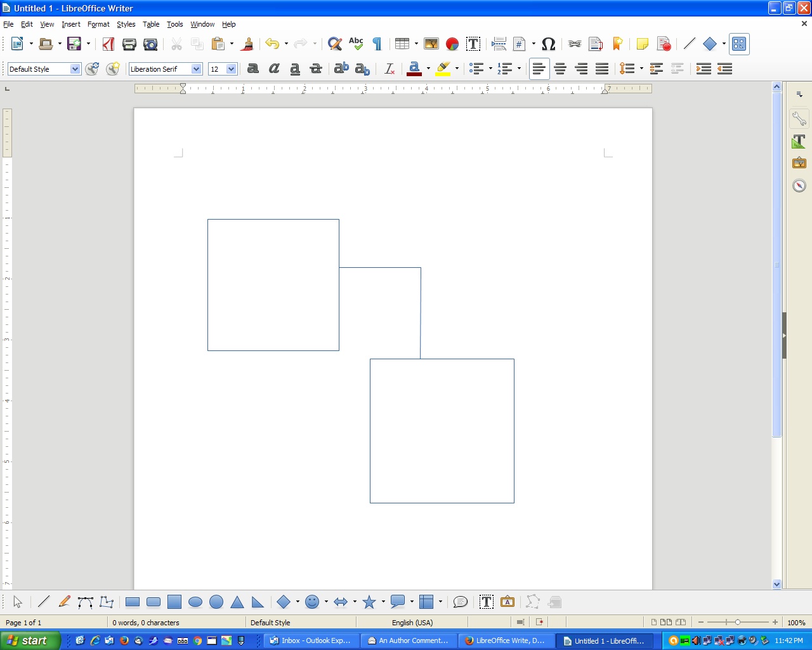The image size is (812, 650).
Task: Toggle formatting marks visibility
Action: [x=376, y=44]
